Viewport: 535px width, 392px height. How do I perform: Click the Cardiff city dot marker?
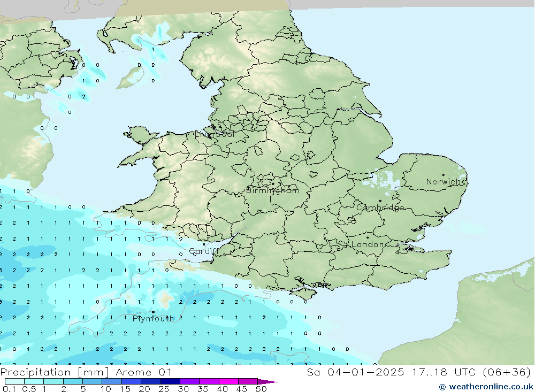point(204,244)
